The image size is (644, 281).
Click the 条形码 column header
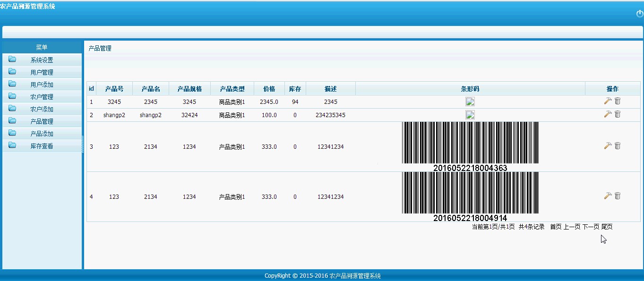point(470,89)
